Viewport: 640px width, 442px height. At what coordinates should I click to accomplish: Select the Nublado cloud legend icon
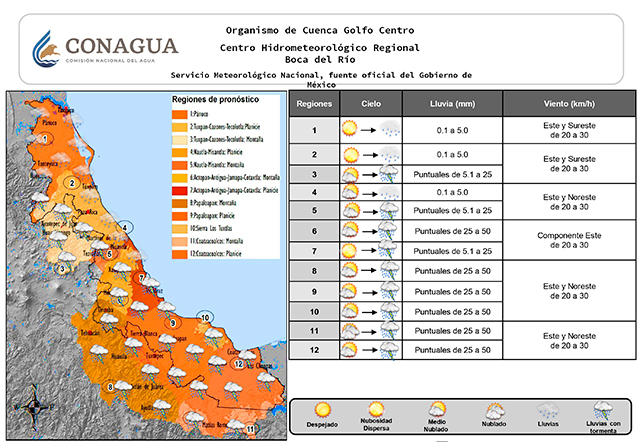point(494,409)
